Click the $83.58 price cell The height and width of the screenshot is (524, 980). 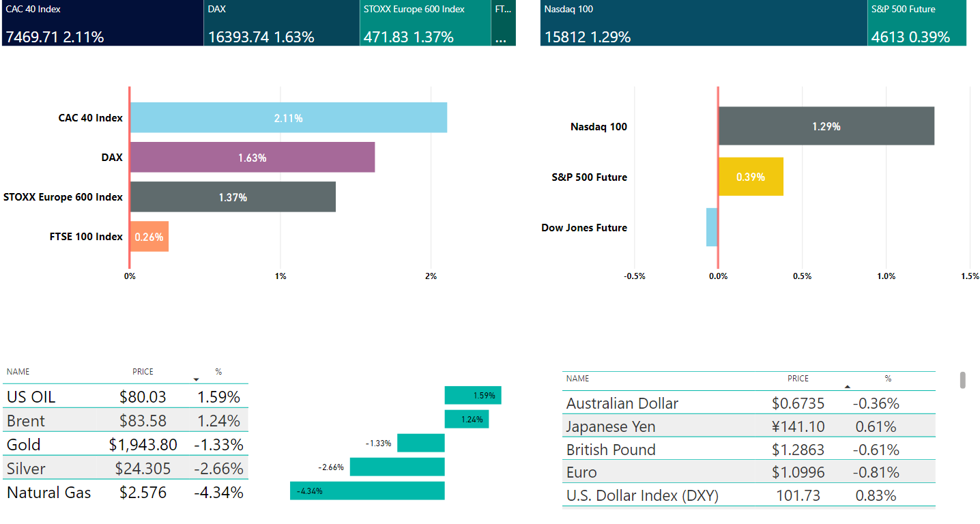(143, 421)
